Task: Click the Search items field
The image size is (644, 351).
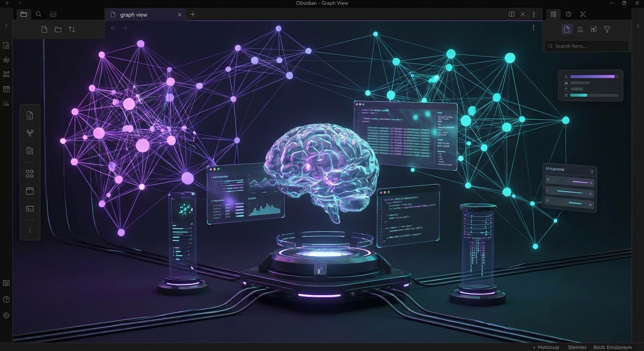Action: point(588,46)
